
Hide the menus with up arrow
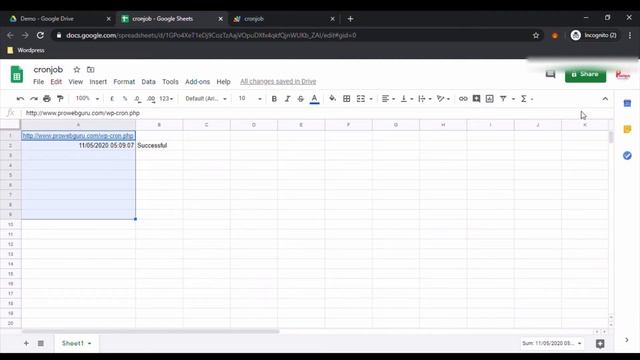click(605, 99)
